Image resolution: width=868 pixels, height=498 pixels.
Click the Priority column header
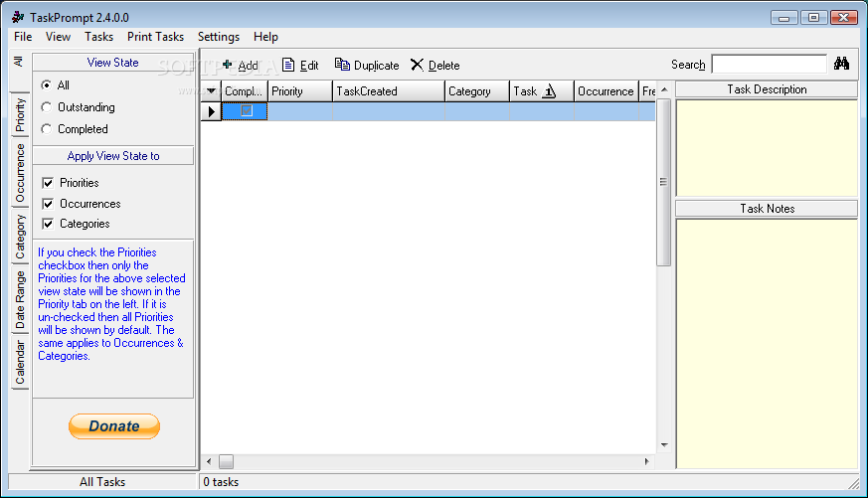[x=300, y=91]
